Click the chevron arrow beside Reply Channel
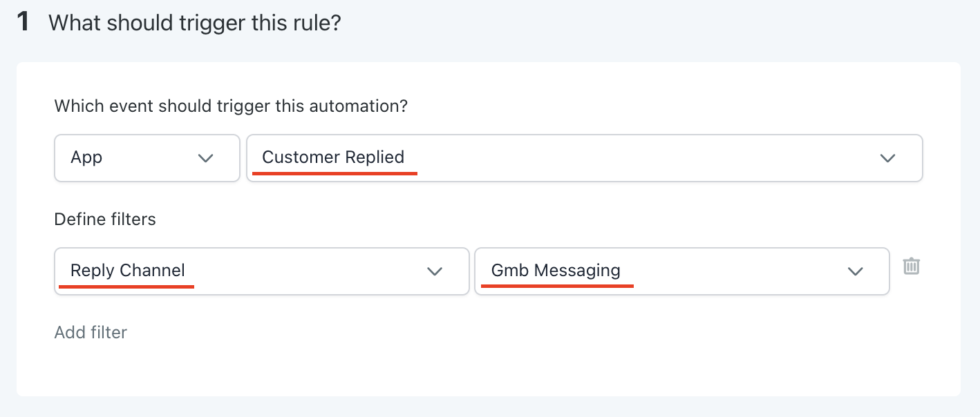The height and width of the screenshot is (417, 980). (x=435, y=271)
